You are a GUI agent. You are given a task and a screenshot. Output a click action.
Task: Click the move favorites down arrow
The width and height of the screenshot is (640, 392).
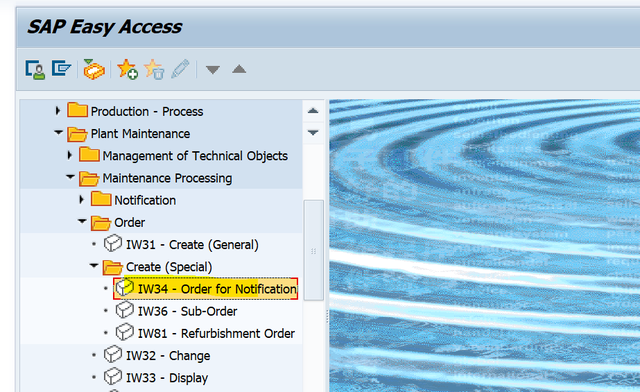tap(213, 70)
